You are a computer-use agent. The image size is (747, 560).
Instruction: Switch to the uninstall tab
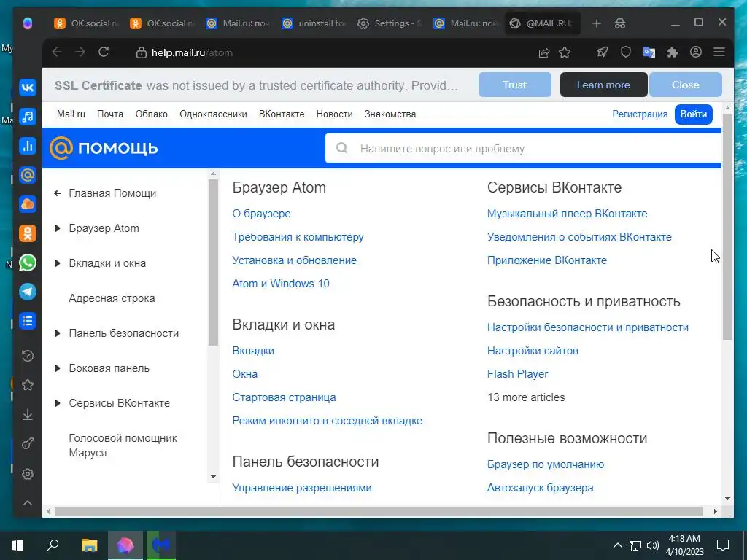click(313, 23)
